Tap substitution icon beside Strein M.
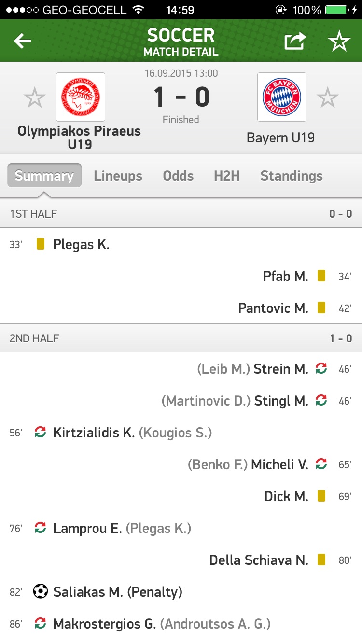This screenshot has height=644, width=362. (x=321, y=369)
